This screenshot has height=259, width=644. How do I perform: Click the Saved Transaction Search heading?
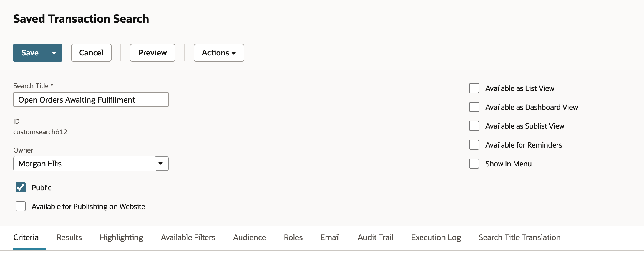[x=81, y=19]
